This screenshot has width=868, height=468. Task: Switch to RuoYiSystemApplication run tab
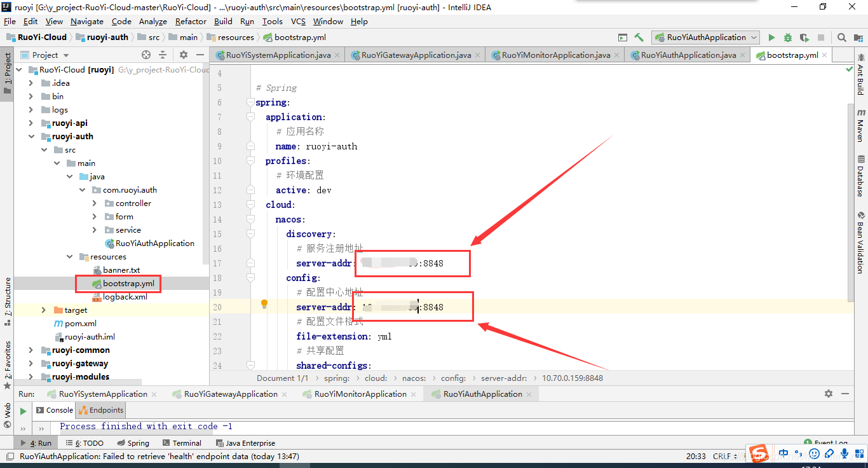point(103,394)
